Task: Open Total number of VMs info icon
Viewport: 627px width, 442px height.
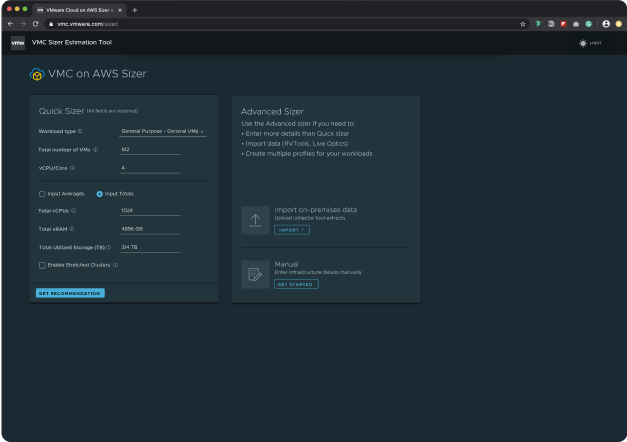Action: pos(96,150)
